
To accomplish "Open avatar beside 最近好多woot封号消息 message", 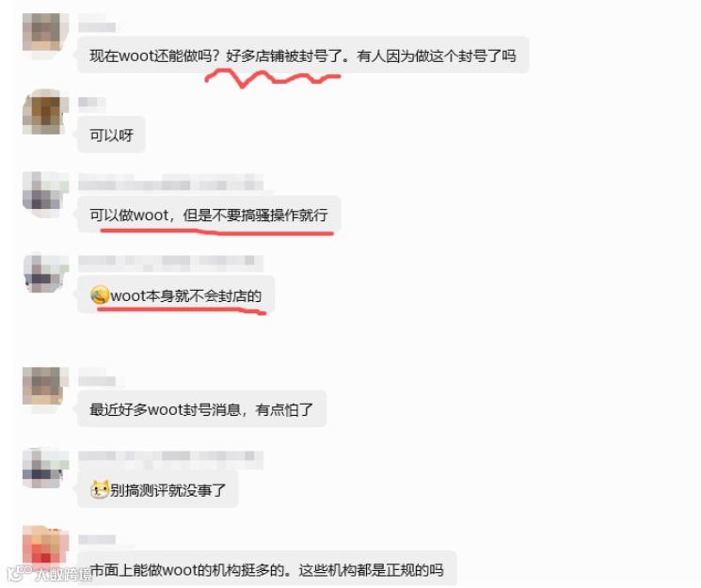I will point(45,386).
